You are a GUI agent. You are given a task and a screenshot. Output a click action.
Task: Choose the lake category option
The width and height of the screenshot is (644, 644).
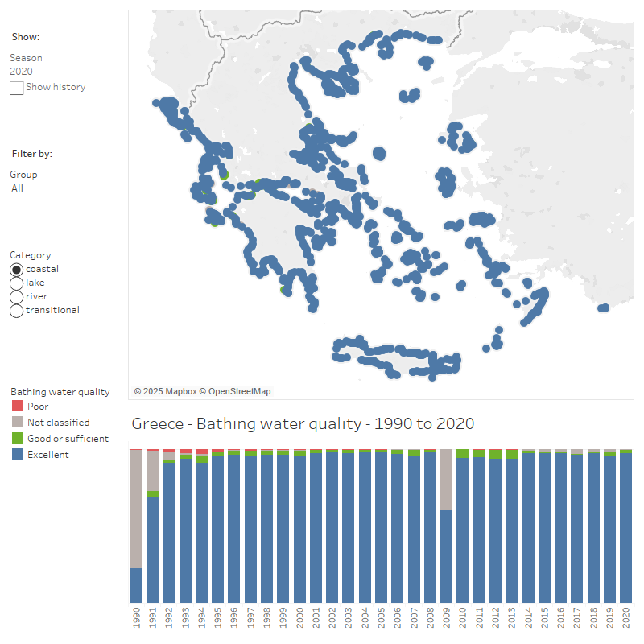pos(16,283)
